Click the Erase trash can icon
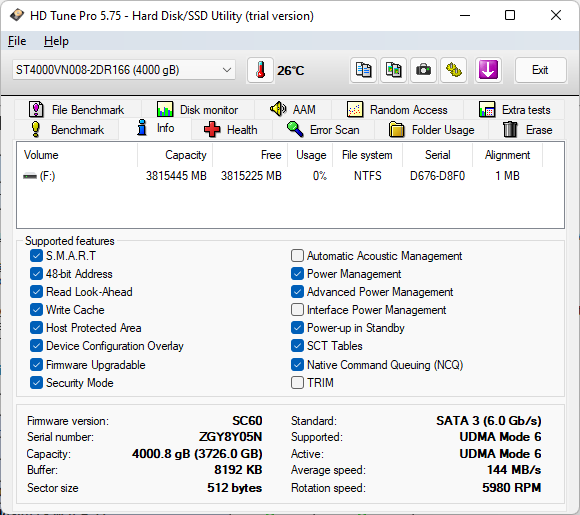The height and width of the screenshot is (515, 580). [x=510, y=129]
